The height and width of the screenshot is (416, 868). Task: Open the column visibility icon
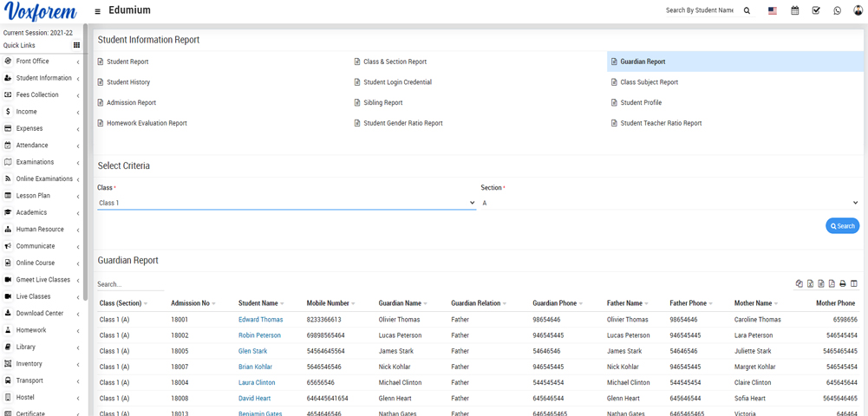click(853, 283)
